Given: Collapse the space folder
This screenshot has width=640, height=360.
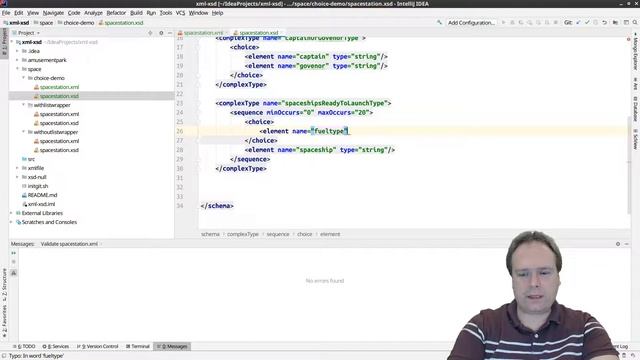Looking at the screenshot, I should click(x=18, y=69).
